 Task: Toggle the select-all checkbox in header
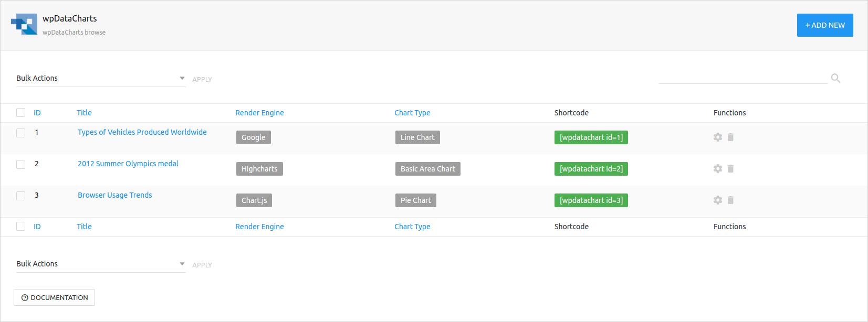pyautogui.click(x=20, y=113)
